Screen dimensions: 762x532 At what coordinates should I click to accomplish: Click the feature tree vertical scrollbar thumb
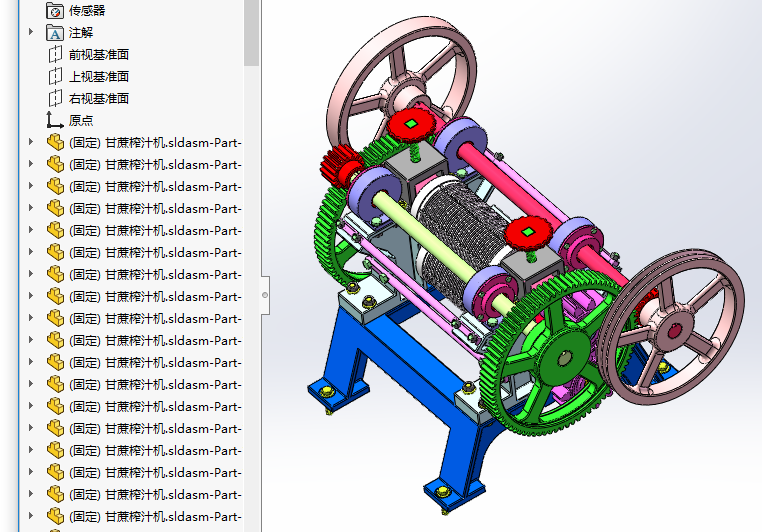(251, 32)
